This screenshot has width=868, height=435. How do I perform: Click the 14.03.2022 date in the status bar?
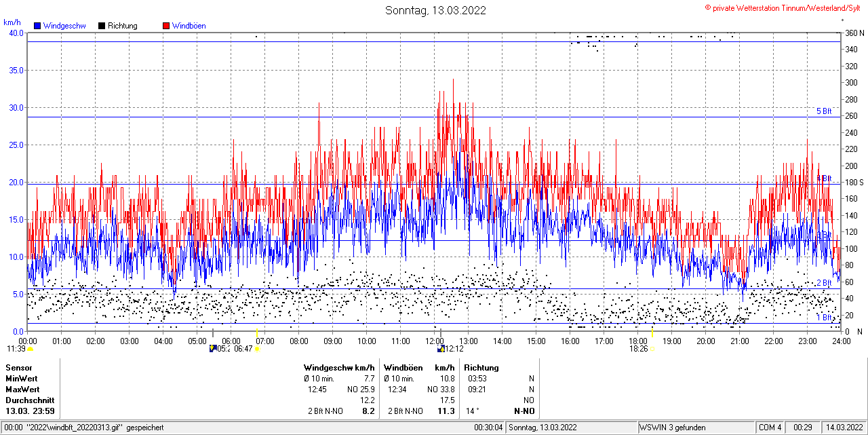click(843, 428)
